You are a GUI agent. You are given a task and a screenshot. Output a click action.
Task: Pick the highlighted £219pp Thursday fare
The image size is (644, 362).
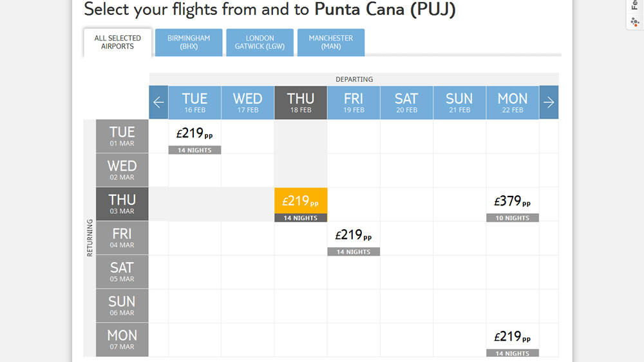[x=301, y=205]
